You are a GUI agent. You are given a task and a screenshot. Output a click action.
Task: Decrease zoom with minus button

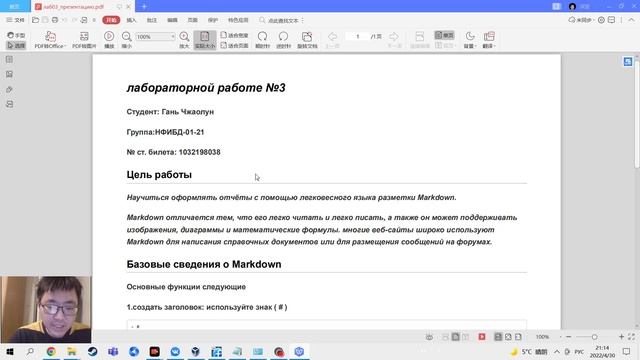[x=569, y=337]
